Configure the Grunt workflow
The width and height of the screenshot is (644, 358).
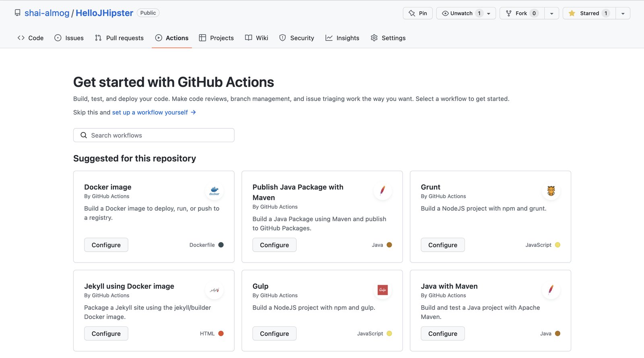[x=443, y=245]
